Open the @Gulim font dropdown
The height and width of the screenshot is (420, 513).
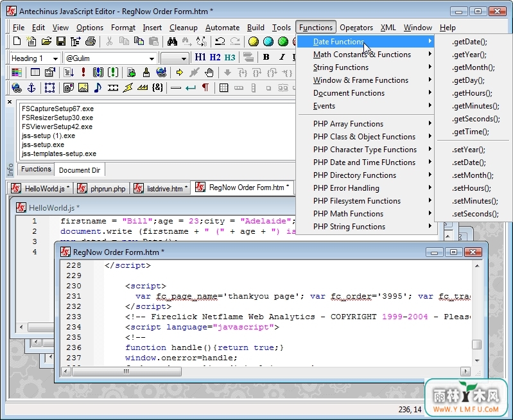pos(152,58)
